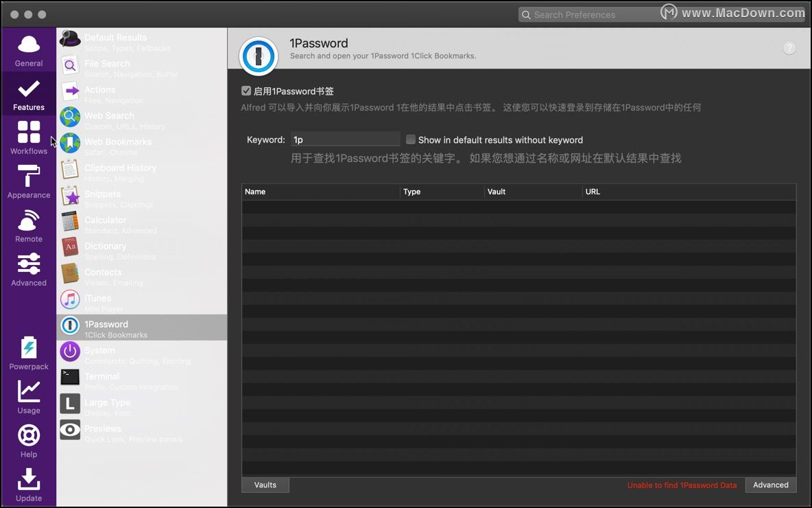The height and width of the screenshot is (508, 812).
Task: Open the Contacts feature
Action: click(x=141, y=275)
